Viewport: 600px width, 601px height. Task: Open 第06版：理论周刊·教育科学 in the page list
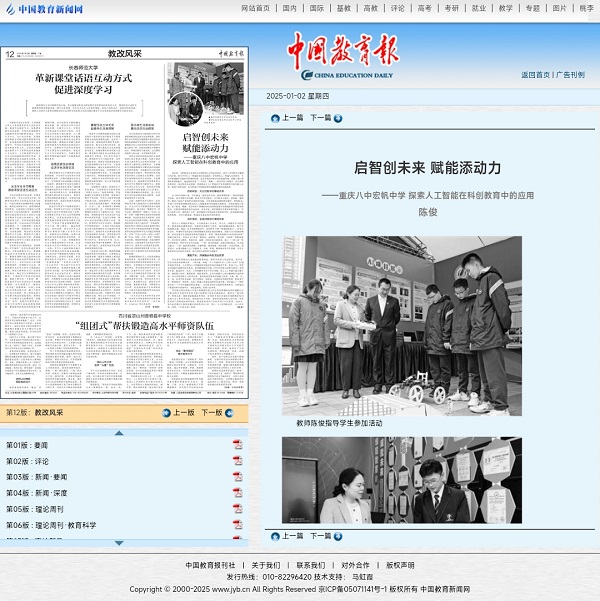pyautogui.click(x=51, y=525)
